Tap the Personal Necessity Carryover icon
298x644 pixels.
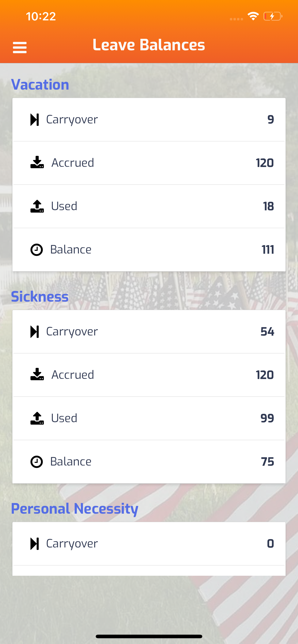pos(35,544)
